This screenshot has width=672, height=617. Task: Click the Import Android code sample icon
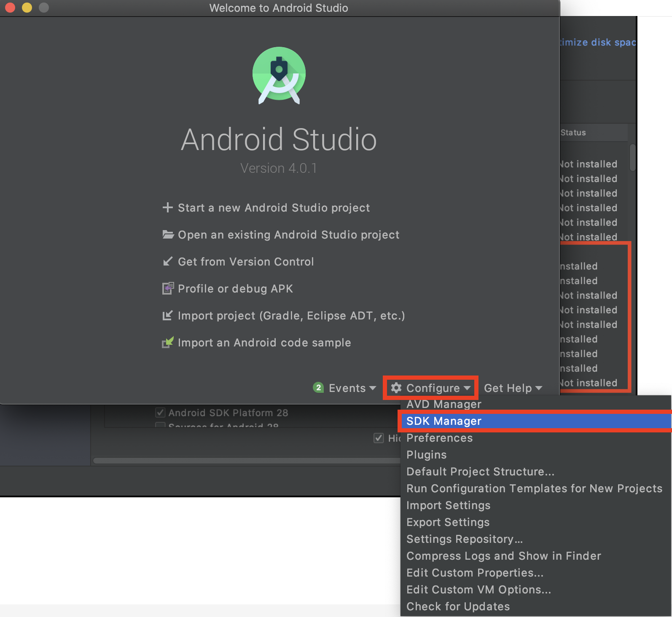click(x=168, y=342)
